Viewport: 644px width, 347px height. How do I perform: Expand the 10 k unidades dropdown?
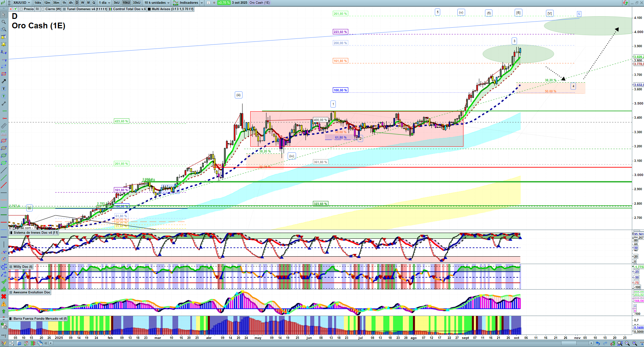[x=157, y=3]
